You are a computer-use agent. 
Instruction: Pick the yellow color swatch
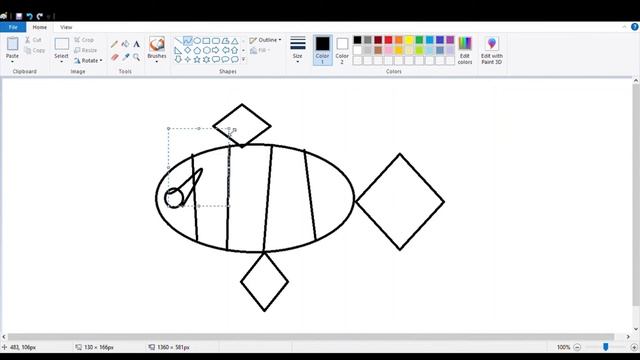tap(409, 40)
